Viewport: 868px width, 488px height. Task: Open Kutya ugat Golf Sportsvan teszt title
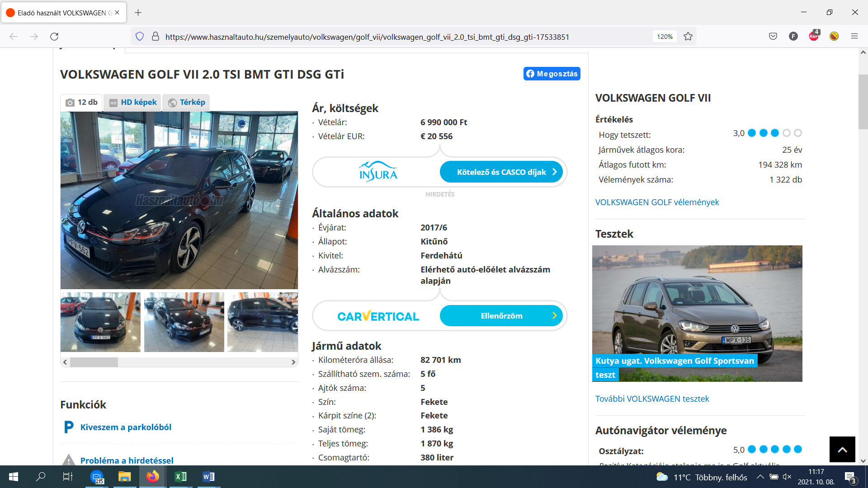[x=675, y=367]
